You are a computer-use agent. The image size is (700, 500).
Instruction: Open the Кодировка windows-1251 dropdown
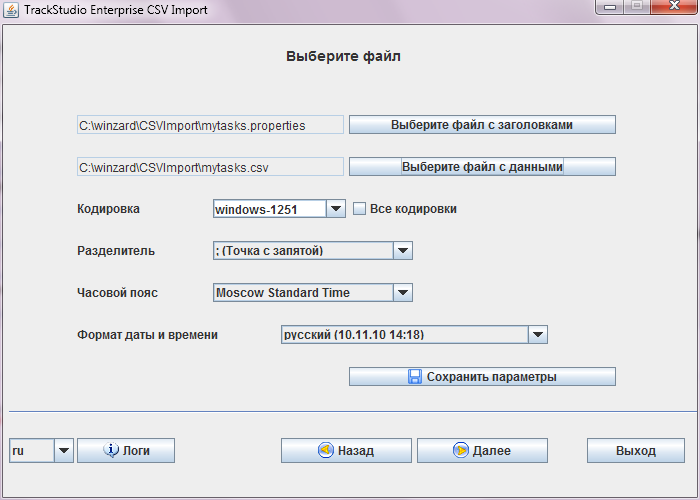pos(336,209)
